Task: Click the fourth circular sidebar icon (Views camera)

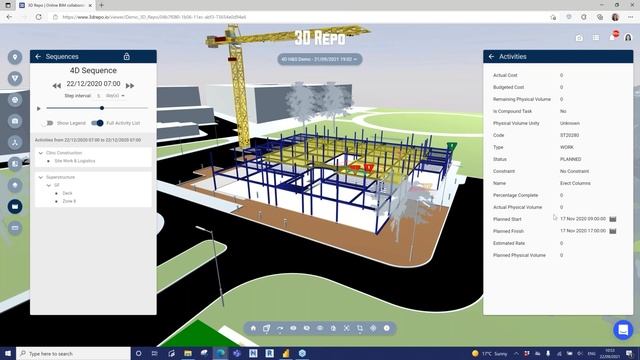Action: click(x=15, y=121)
